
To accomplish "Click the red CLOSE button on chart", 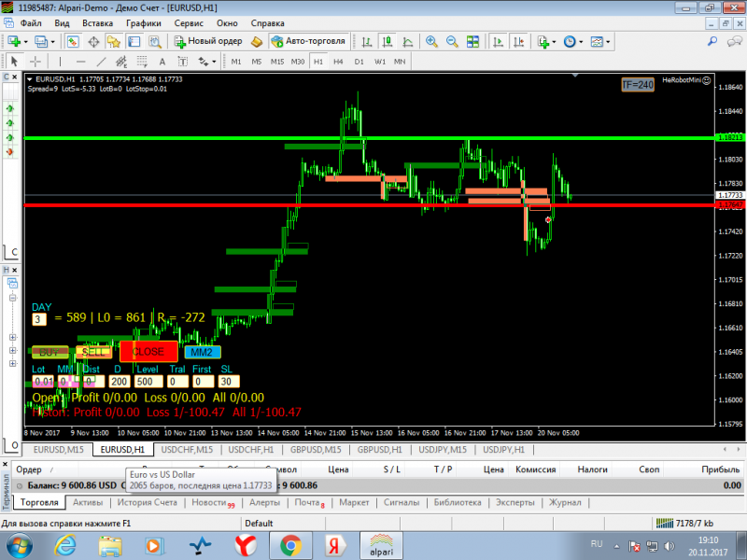I will tap(148, 352).
